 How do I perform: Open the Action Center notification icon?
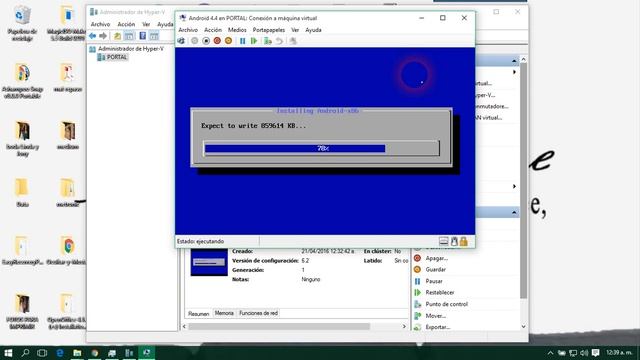[x=596, y=353]
